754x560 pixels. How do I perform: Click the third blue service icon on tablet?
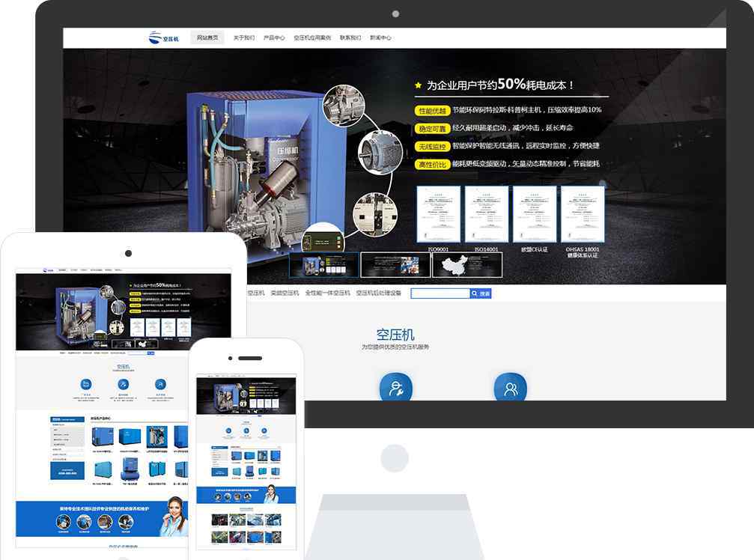(x=160, y=384)
